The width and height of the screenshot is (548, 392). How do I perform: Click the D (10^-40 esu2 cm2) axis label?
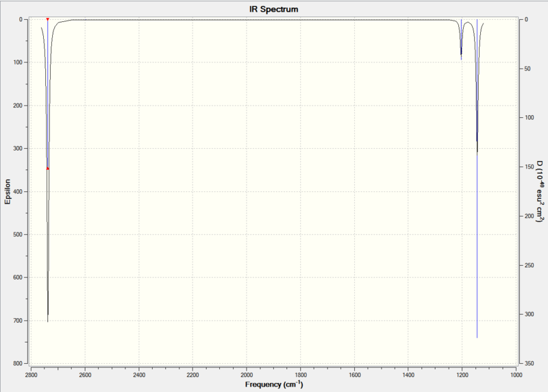[540, 192]
